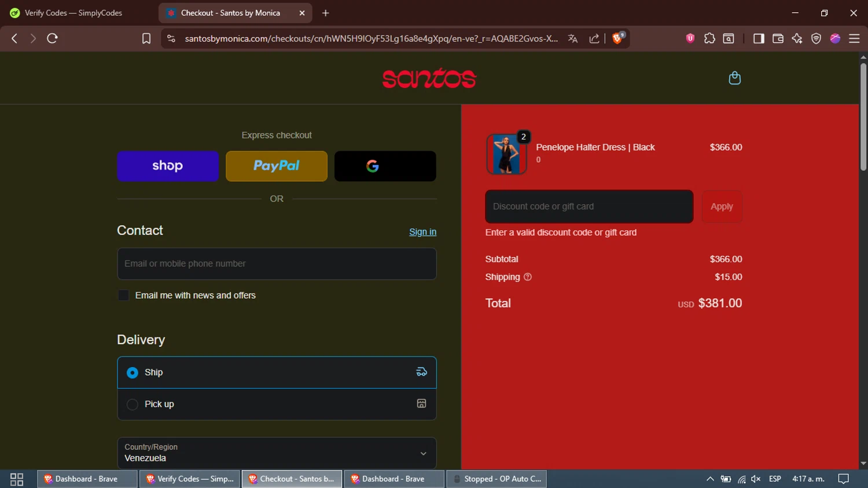868x488 pixels.
Task: Pay with Google Pay button
Action: [x=385, y=166]
